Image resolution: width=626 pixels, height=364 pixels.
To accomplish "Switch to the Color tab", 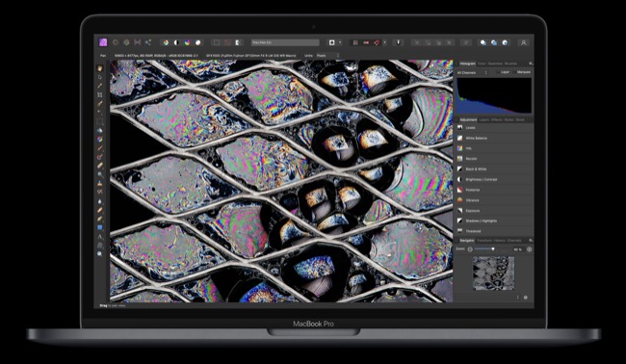I will pyautogui.click(x=482, y=64).
